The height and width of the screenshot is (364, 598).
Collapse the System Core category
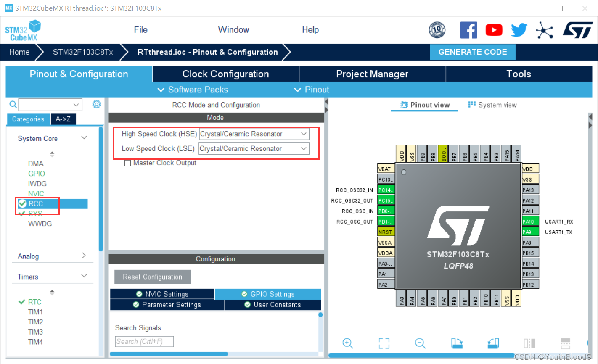pos(84,138)
